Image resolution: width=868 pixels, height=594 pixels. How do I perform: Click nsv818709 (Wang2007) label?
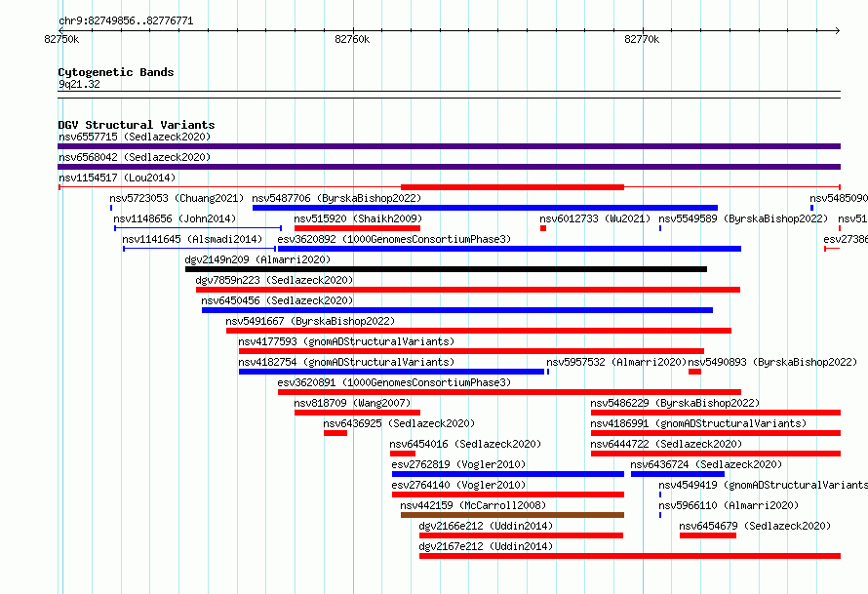click(x=352, y=403)
